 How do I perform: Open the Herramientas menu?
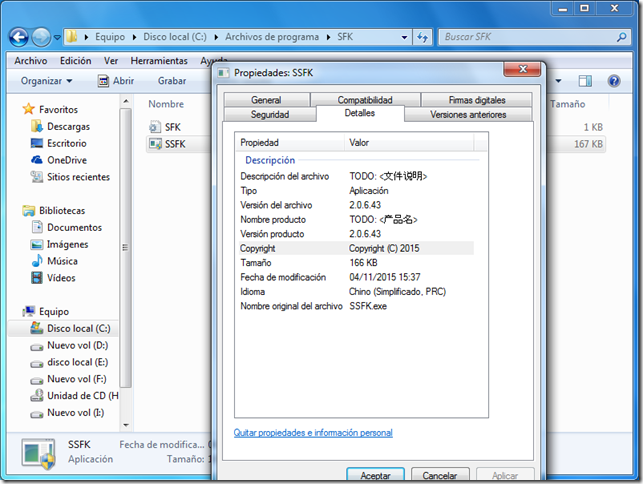(x=159, y=61)
